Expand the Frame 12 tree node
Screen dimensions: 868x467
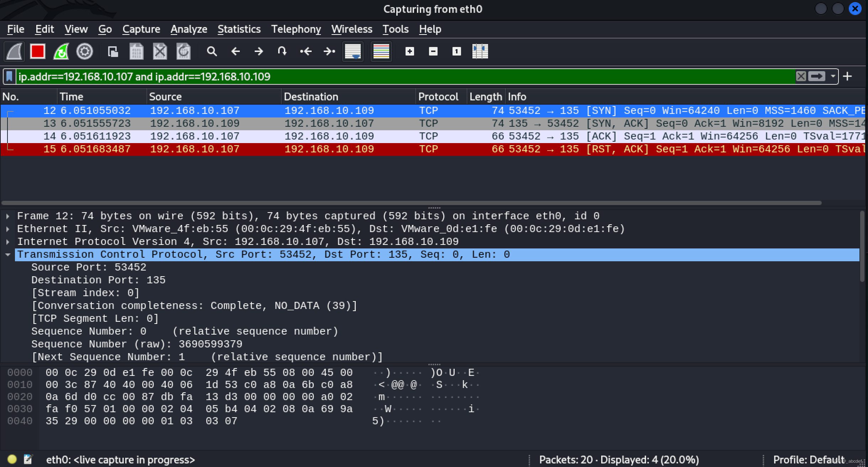point(8,216)
